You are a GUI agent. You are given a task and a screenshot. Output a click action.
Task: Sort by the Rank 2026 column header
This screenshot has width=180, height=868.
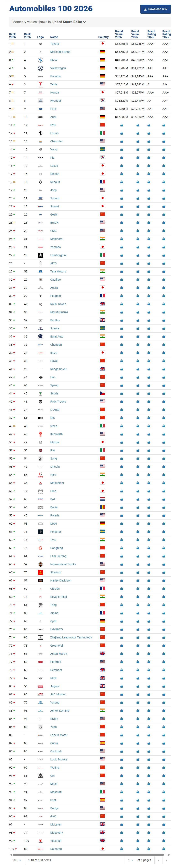click(x=12, y=35)
